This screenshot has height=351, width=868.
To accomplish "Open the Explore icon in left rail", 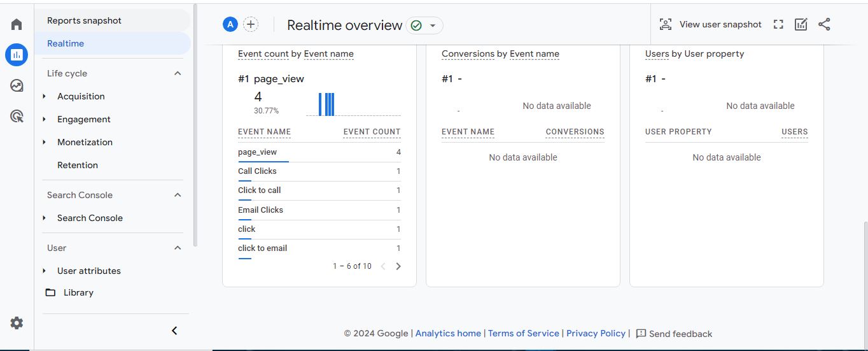I will [x=17, y=85].
